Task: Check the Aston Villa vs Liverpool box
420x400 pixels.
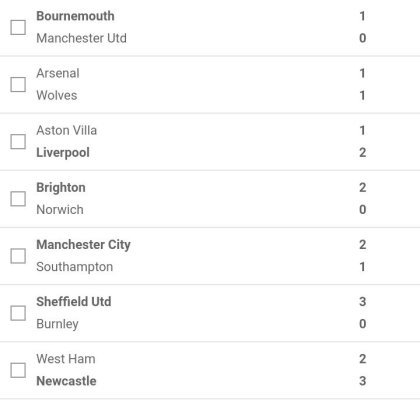Action: pos(18,141)
